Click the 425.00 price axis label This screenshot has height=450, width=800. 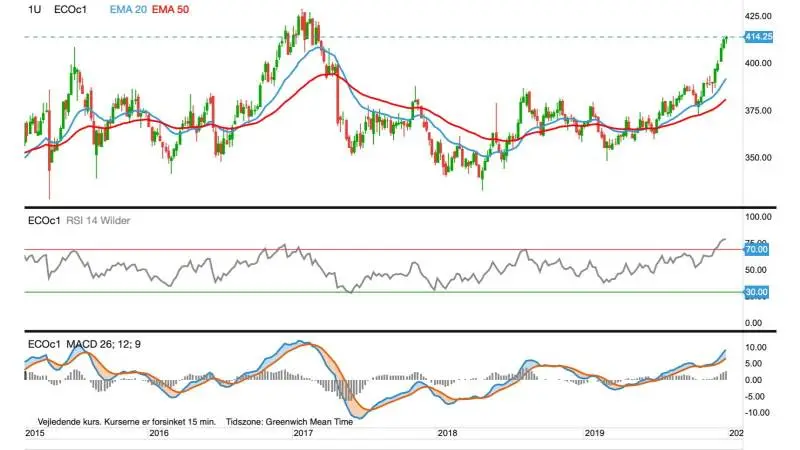pyautogui.click(x=758, y=16)
